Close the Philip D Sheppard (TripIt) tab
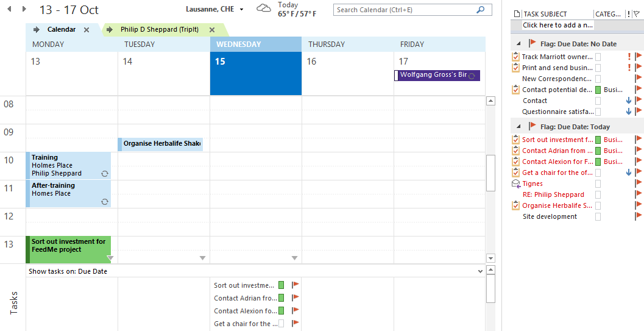The width and height of the screenshot is (644, 331). point(212,30)
